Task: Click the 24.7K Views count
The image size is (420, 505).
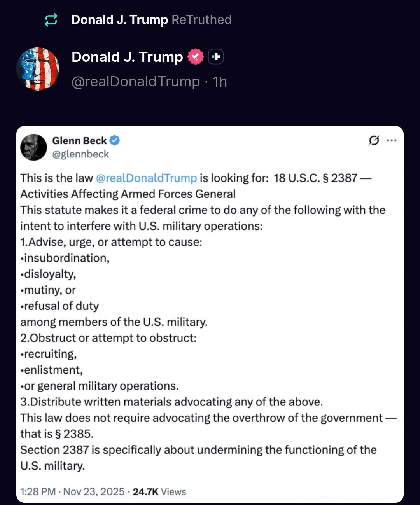Action: [x=159, y=492]
